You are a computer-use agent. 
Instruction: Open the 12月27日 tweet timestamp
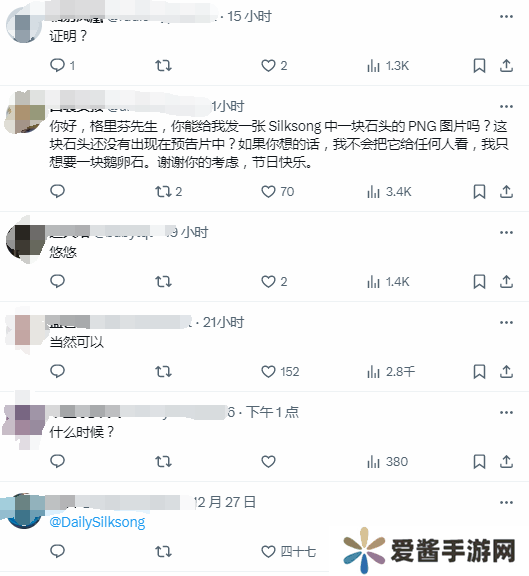tap(225, 502)
